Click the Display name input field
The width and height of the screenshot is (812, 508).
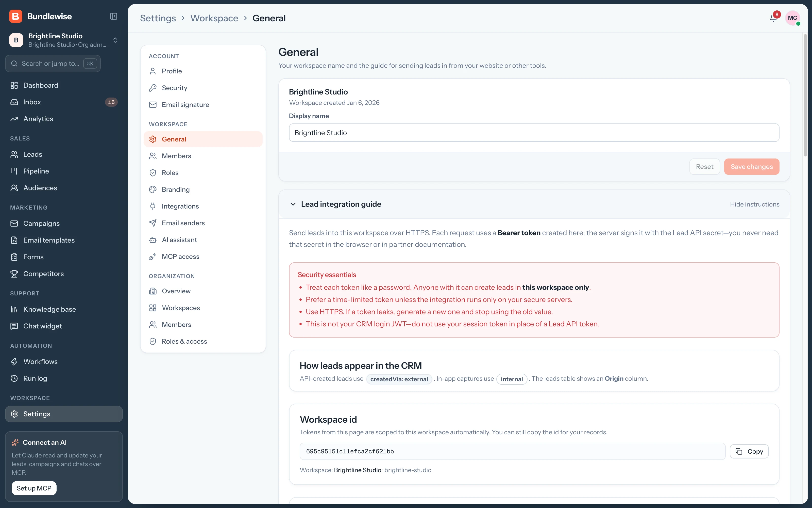pyautogui.click(x=534, y=133)
